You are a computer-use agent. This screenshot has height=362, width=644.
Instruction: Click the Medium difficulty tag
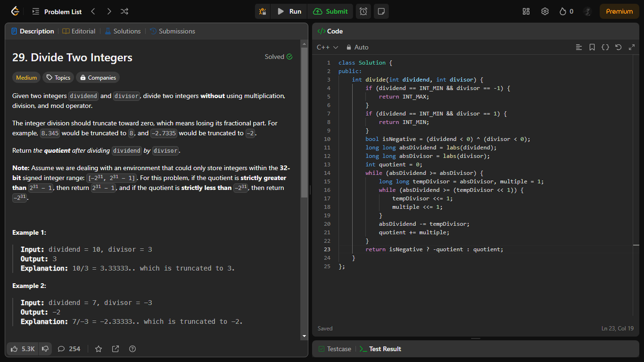pos(26,78)
